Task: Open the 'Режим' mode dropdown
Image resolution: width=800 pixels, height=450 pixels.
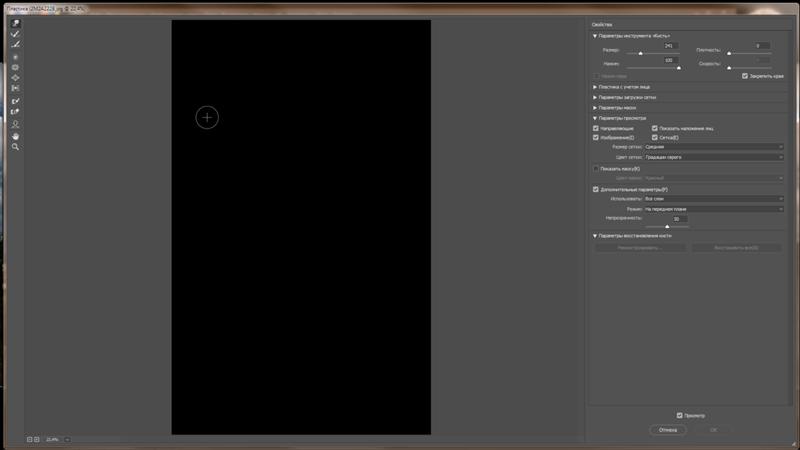Action: point(713,209)
